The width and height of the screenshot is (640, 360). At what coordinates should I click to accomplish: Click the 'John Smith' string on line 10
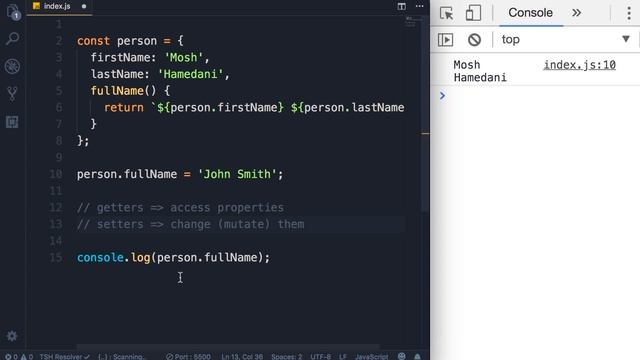(237, 174)
